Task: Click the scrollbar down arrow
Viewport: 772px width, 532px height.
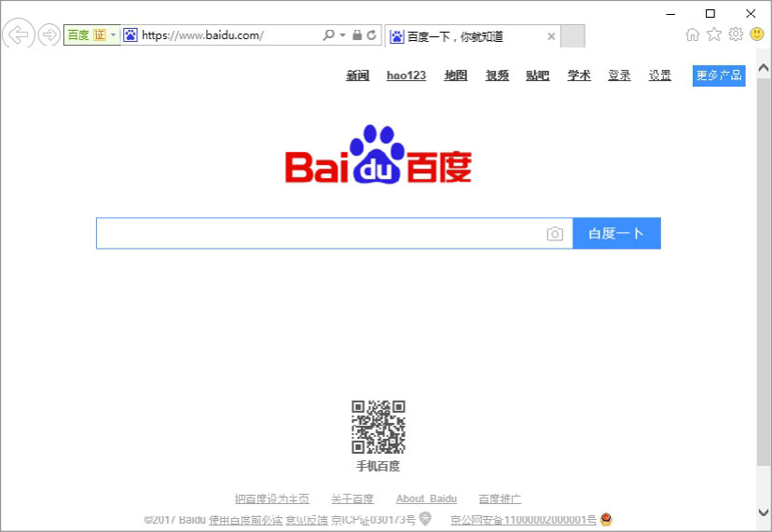Action: [764, 512]
